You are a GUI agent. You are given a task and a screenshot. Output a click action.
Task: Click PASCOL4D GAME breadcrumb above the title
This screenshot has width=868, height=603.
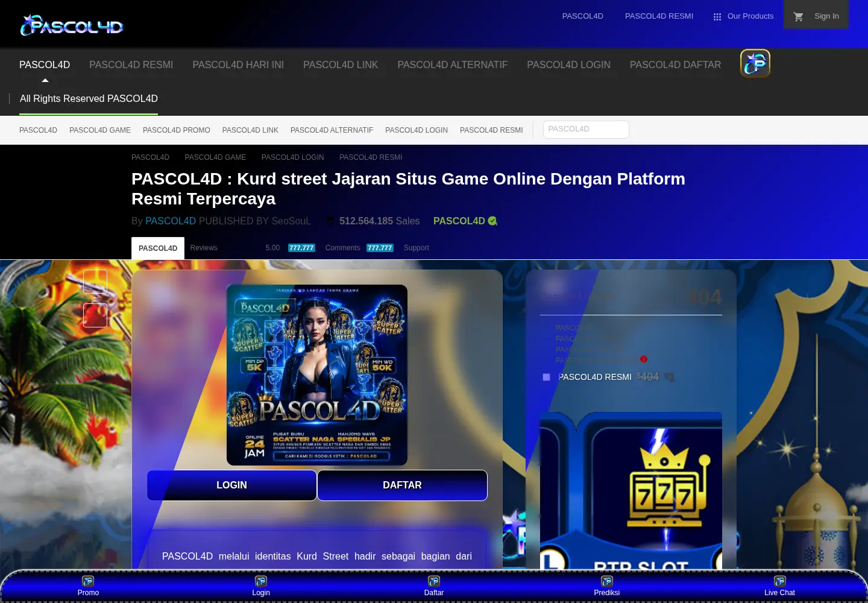[215, 157]
